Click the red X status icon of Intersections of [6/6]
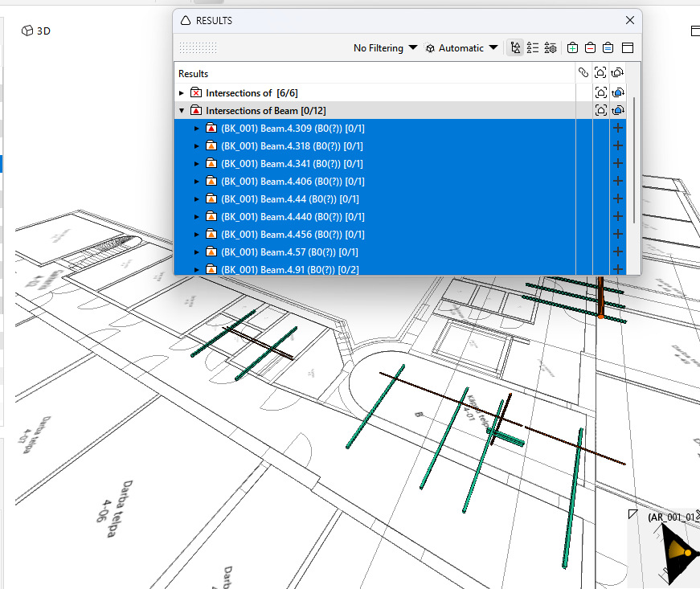The height and width of the screenshot is (589, 700). click(196, 92)
